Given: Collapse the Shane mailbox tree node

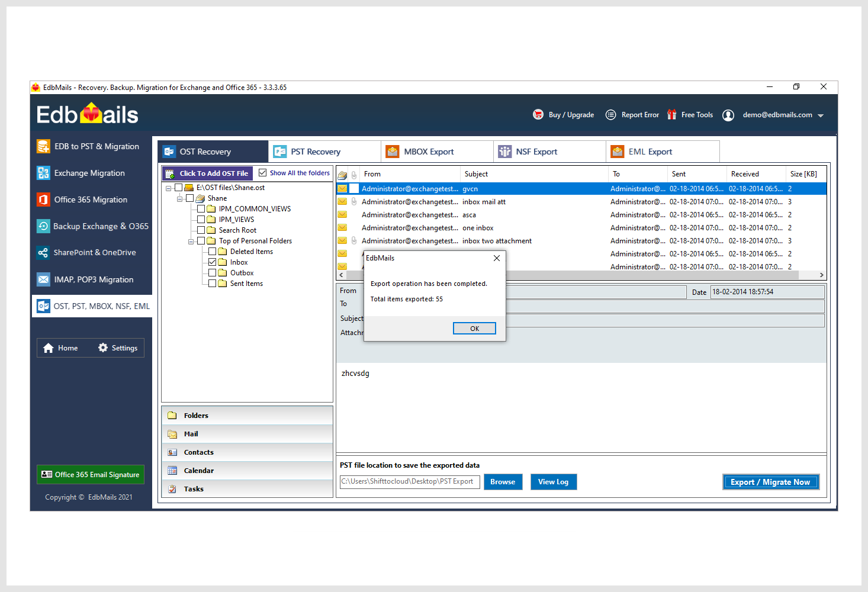Looking at the screenshot, I should [180, 199].
